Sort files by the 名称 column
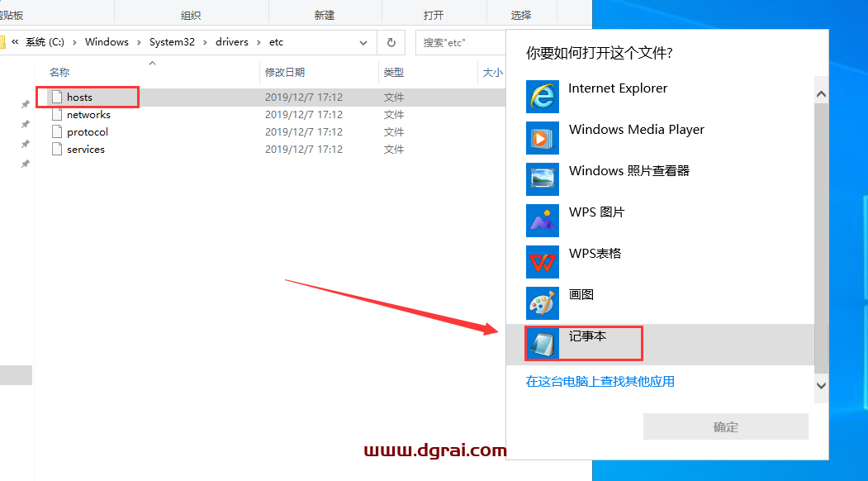The height and width of the screenshot is (481, 868). (x=59, y=73)
